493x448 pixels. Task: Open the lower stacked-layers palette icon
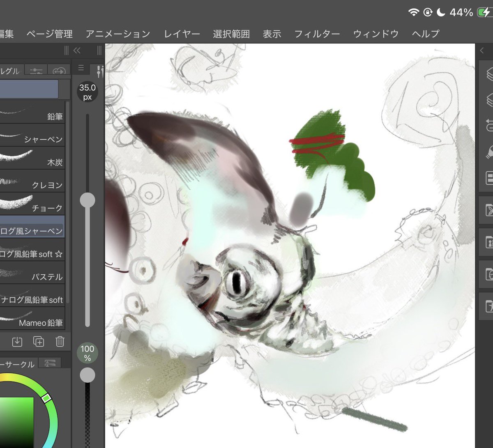(489, 99)
